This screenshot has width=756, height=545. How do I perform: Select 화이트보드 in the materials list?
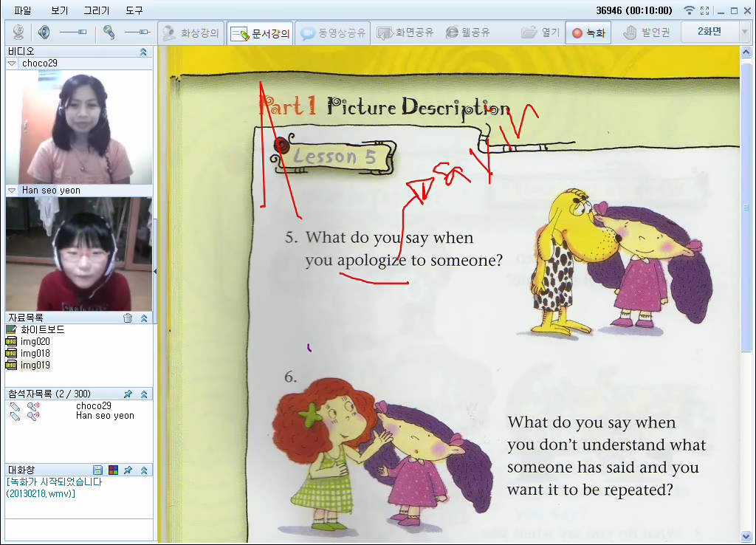[x=42, y=330]
